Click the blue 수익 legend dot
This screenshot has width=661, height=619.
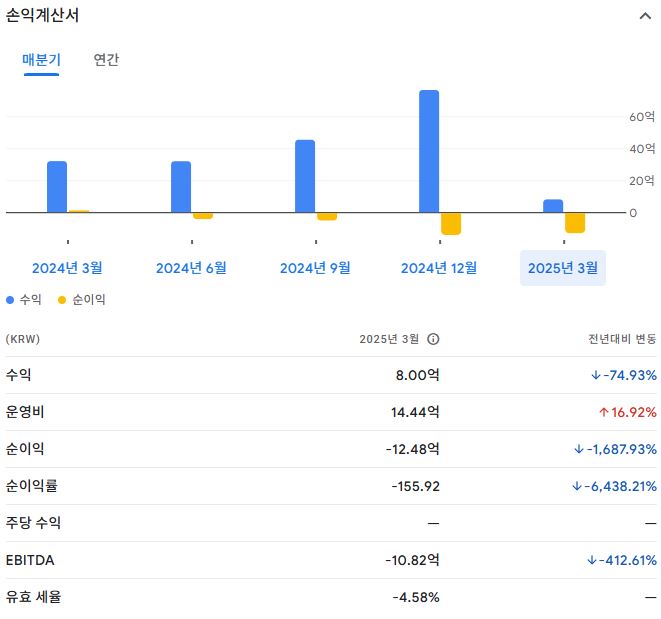[x=10, y=300]
